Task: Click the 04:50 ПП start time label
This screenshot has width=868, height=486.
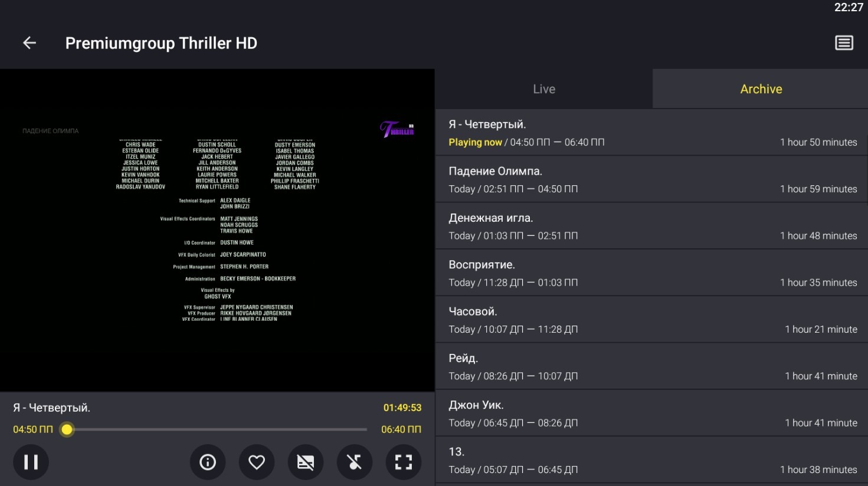Action: point(33,429)
